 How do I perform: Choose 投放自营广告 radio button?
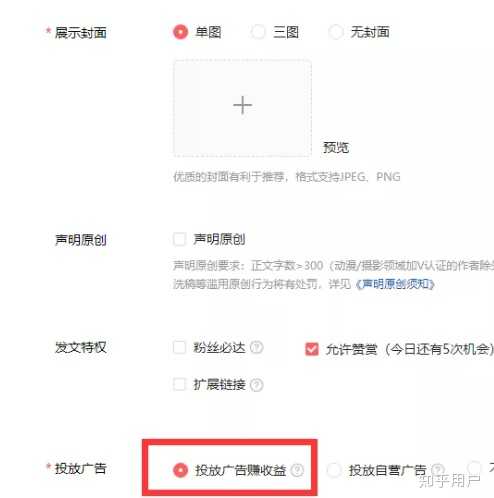click(x=334, y=470)
